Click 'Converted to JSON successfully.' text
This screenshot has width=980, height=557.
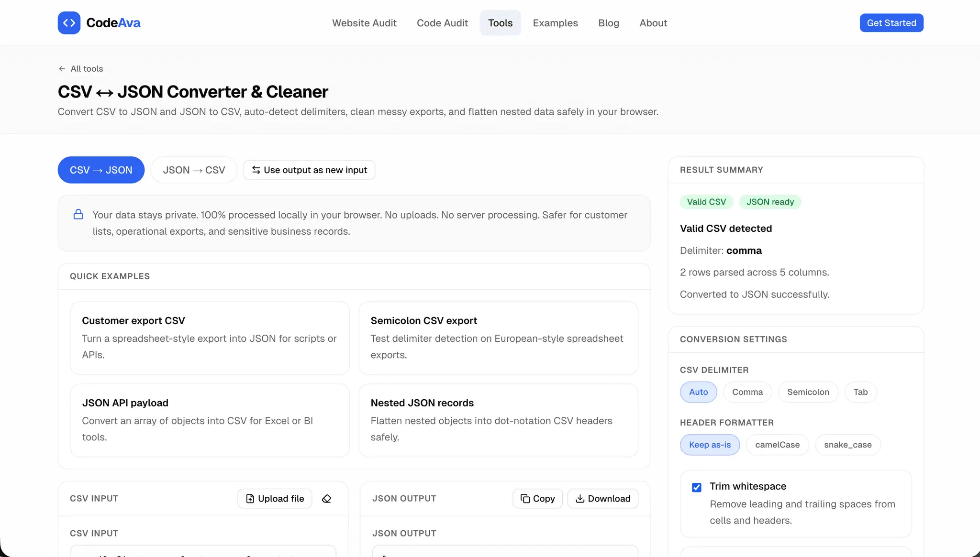(x=755, y=295)
